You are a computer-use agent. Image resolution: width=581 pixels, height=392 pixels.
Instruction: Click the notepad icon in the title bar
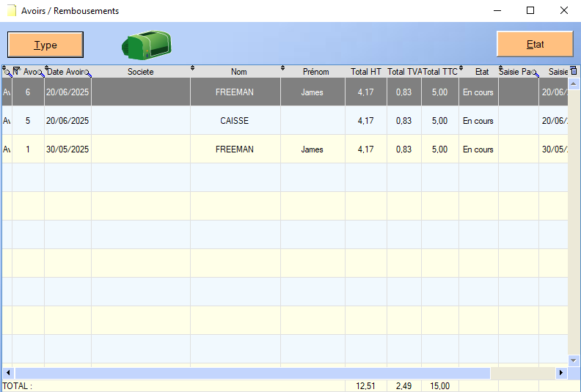coord(12,11)
